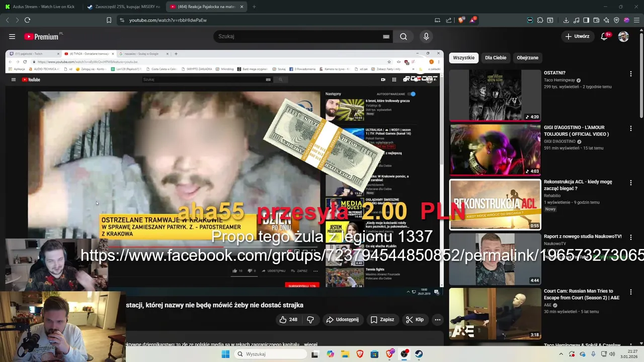Open File Explorer from the taskbar
The image size is (644, 362).
coord(345,354)
